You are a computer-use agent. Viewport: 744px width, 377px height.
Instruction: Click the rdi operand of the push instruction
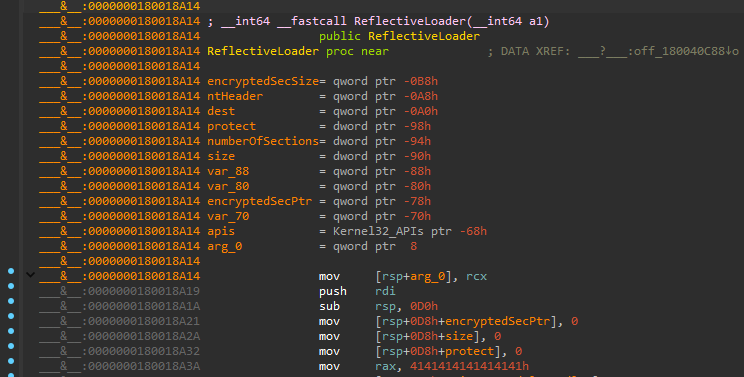[385, 291]
